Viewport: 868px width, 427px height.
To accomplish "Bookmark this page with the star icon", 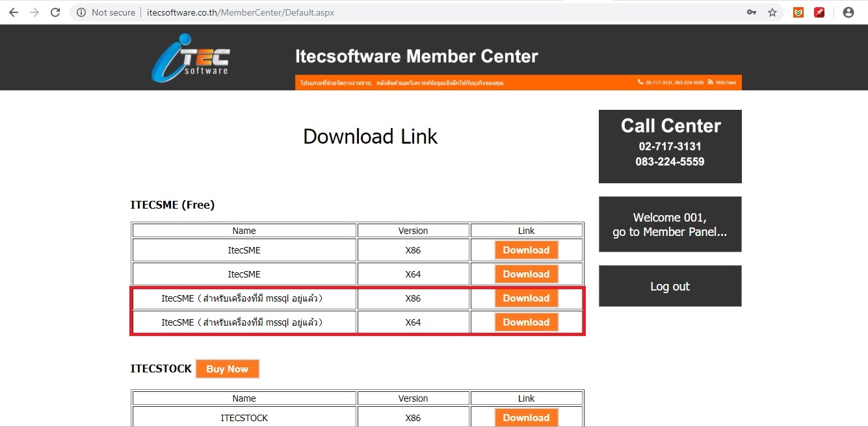I will coord(772,12).
